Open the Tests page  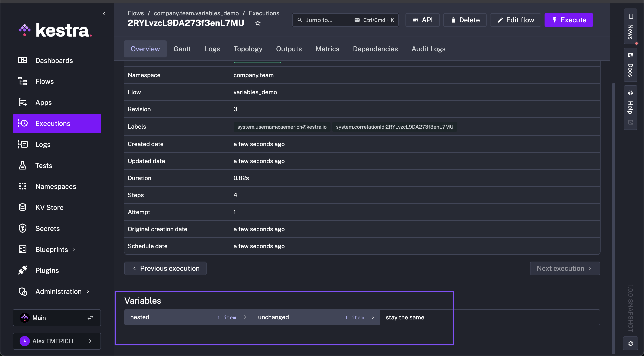(x=44, y=165)
